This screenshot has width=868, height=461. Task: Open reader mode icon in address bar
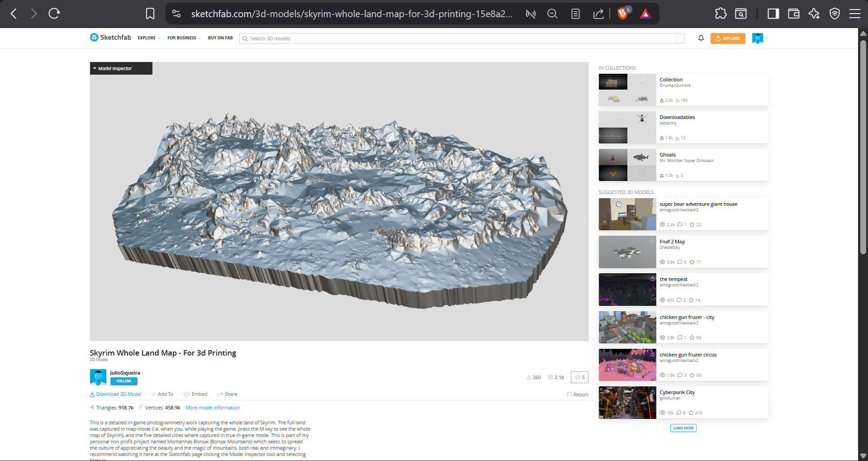pyautogui.click(x=575, y=14)
